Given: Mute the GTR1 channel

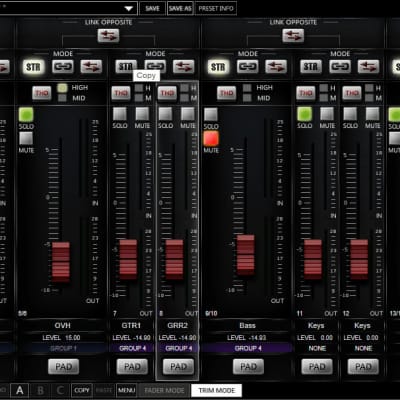Looking at the screenshot, I should click(x=142, y=114).
